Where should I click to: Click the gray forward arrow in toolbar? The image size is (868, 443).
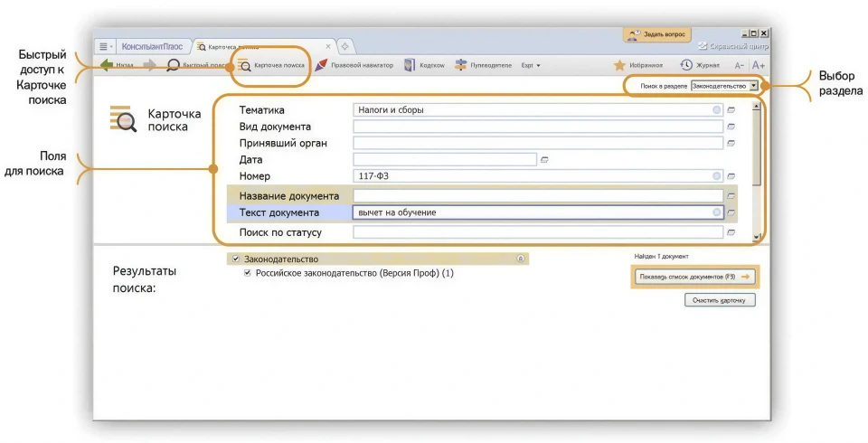coord(149,65)
